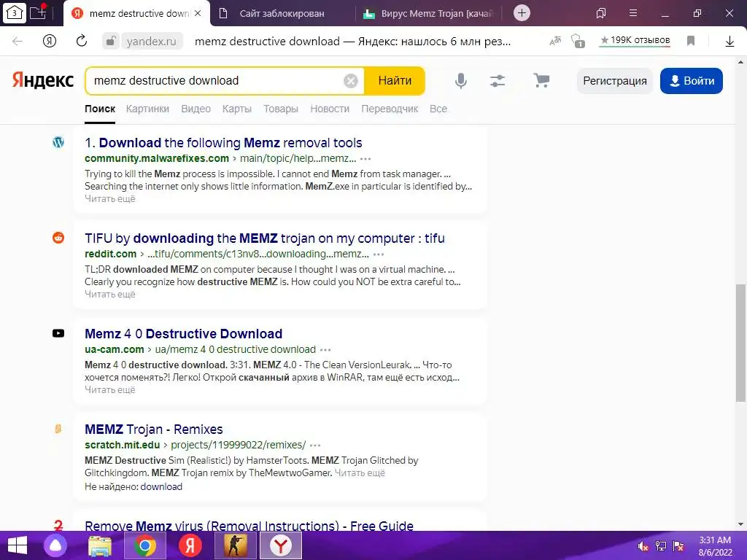The image size is (747, 560).
Task: Open File Explorer from the taskbar
Action: pyautogui.click(x=99, y=545)
